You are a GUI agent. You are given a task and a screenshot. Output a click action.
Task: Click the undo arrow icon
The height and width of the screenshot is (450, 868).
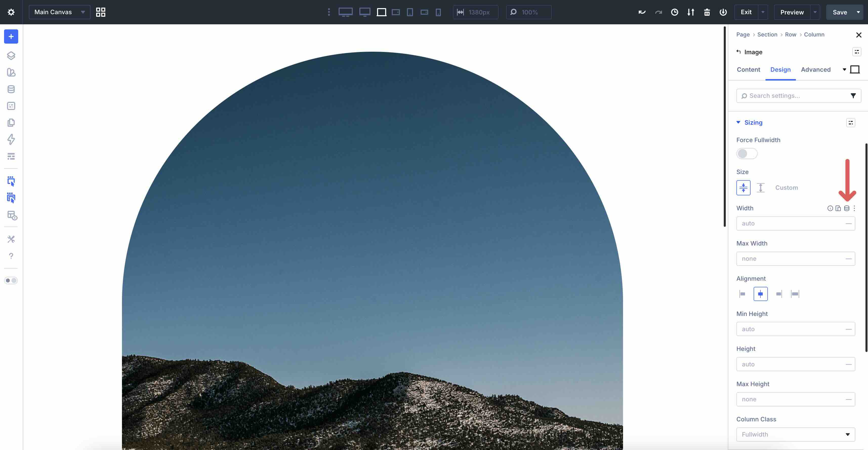tap(642, 12)
